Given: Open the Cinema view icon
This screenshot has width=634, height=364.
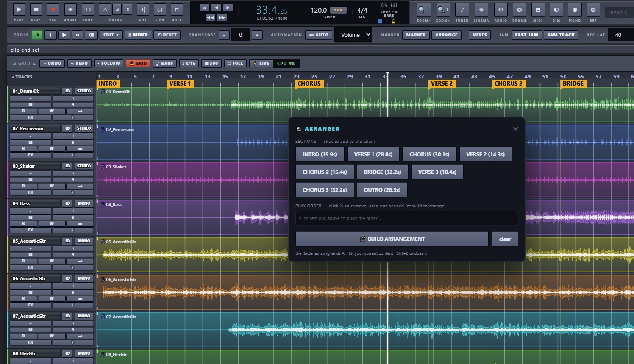Looking at the screenshot, I should point(481,9).
